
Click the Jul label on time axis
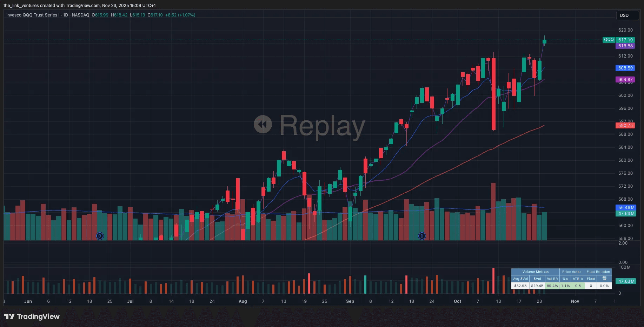pyautogui.click(x=130, y=301)
